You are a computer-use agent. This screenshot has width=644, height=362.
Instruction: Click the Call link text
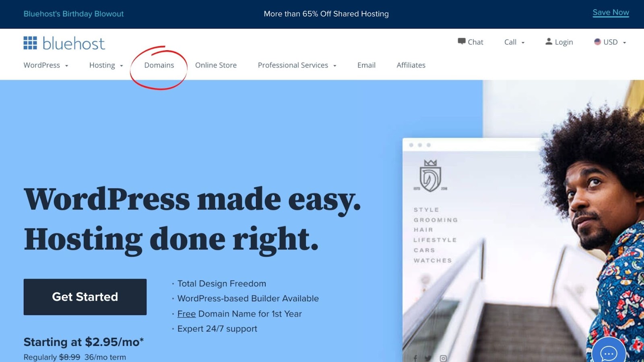coord(510,42)
